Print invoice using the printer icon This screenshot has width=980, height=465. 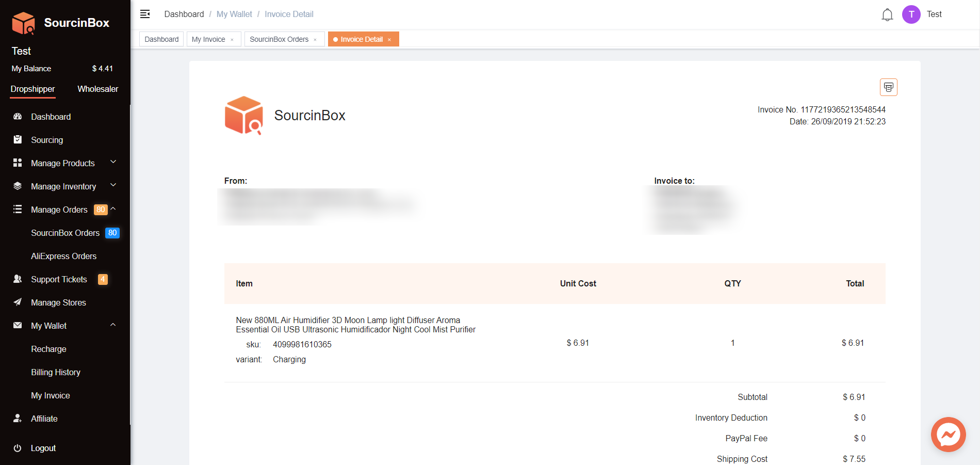888,87
